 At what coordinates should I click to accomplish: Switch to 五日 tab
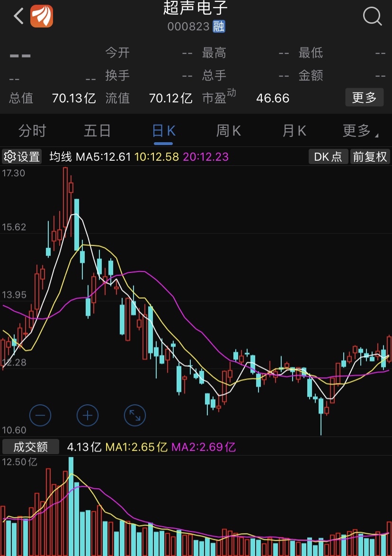click(98, 131)
